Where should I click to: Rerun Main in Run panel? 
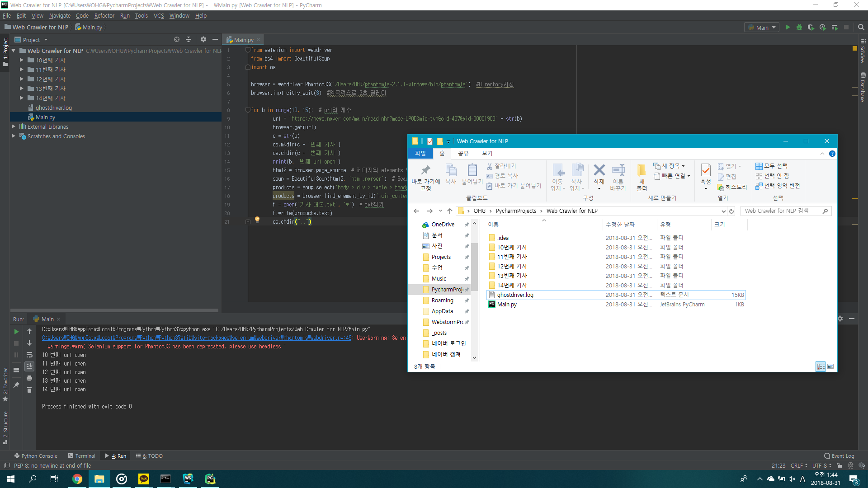pos(17,332)
